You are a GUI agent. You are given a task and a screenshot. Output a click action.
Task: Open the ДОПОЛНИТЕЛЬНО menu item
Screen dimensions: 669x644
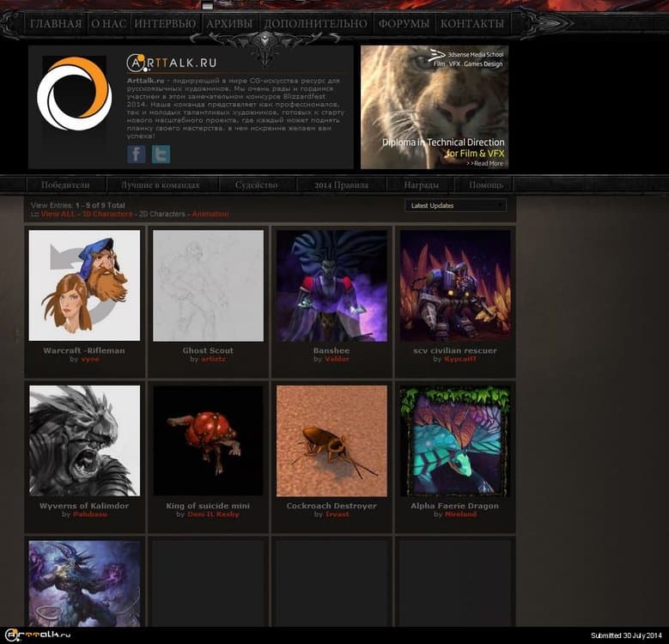(315, 23)
